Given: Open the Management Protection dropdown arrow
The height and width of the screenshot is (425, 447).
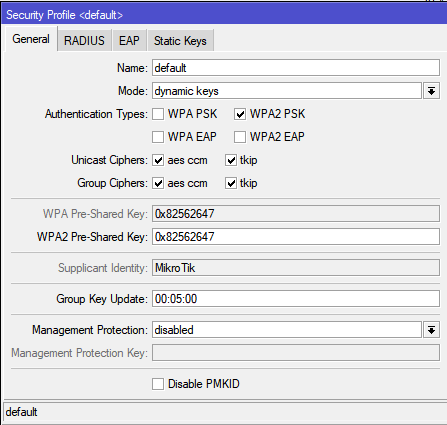Looking at the screenshot, I should [x=431, y=330].
